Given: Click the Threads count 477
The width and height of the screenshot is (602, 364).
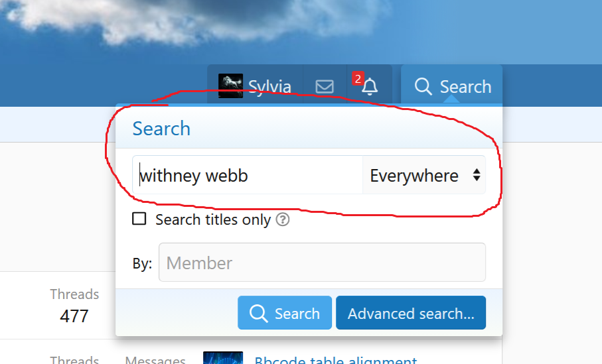Looking at the screenshot, I should point(74,316).
